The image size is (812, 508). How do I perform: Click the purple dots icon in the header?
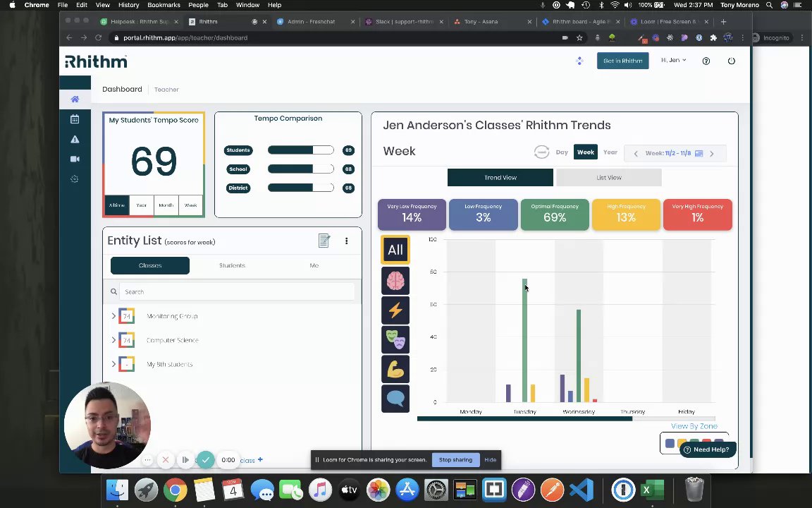click(x=579, y=61)
